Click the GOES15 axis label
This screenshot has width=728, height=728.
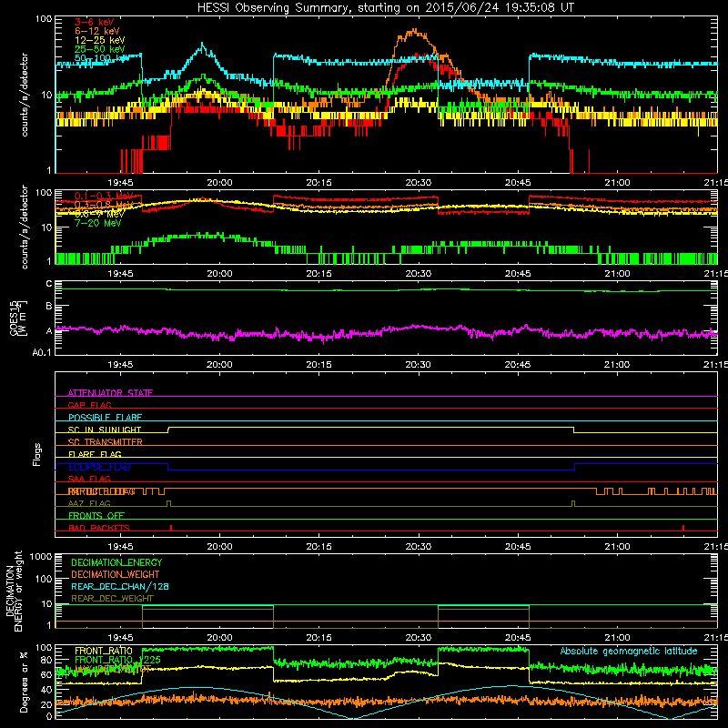click(15, 318)
